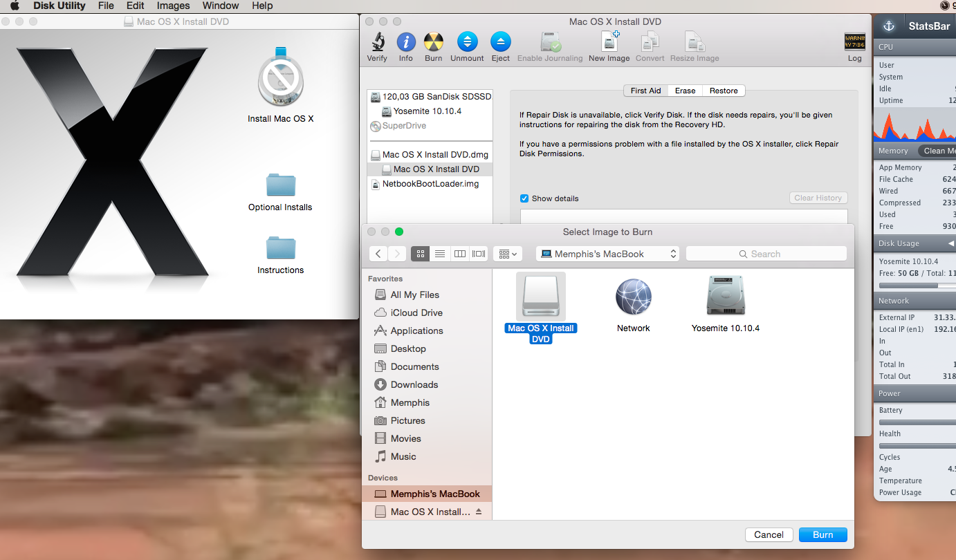The height and width of the screenshot is (560, 956).
Task: Go back in the Select Image dialog
Action: (x=378, y=254)
